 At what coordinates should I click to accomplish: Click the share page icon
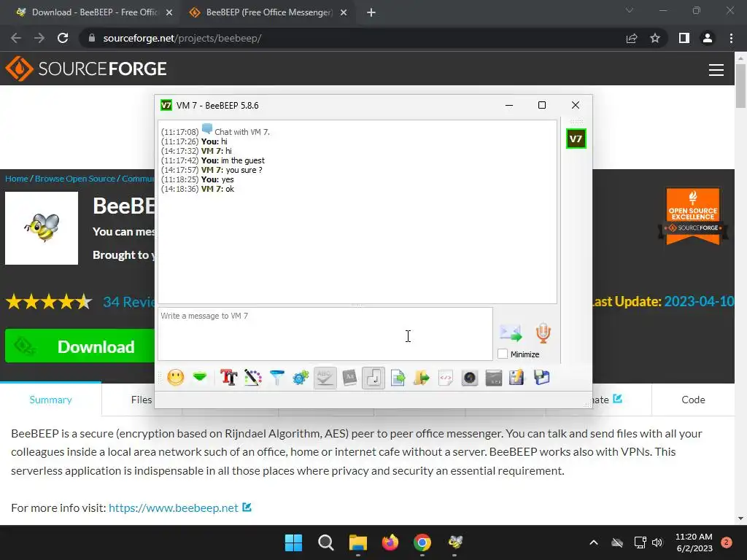pos(632,38)
